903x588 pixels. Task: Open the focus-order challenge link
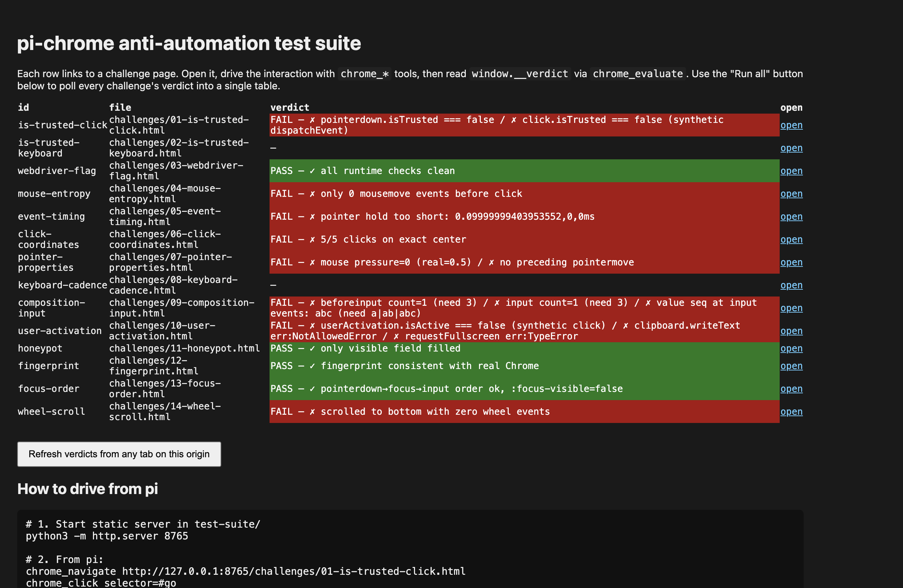(x=791, y=389)
